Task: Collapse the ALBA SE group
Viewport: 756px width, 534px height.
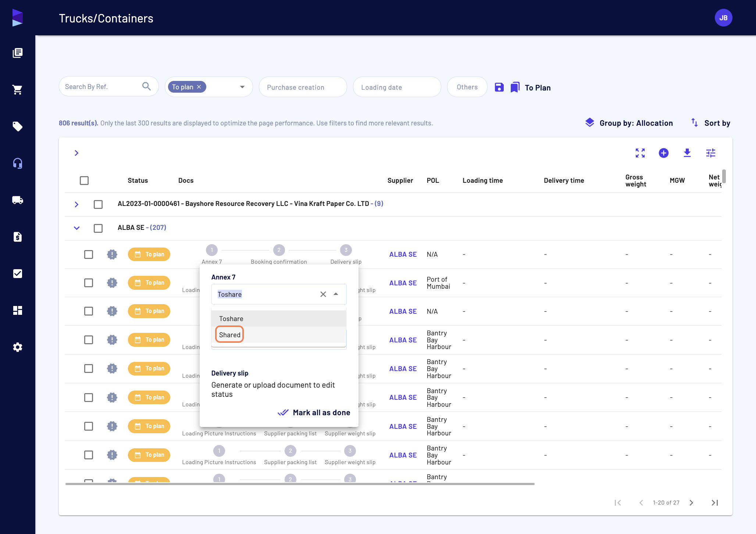Action: tap(76, 228)
